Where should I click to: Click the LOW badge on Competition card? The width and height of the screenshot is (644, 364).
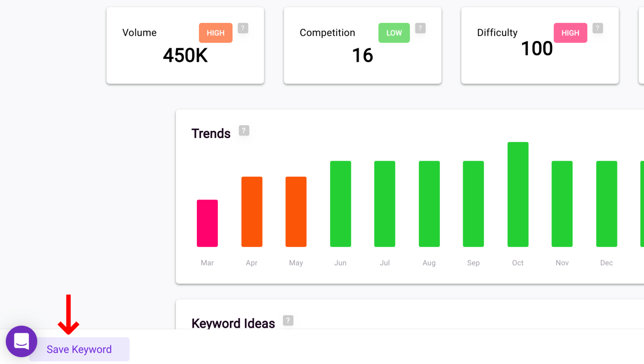(x=394, y=33)
